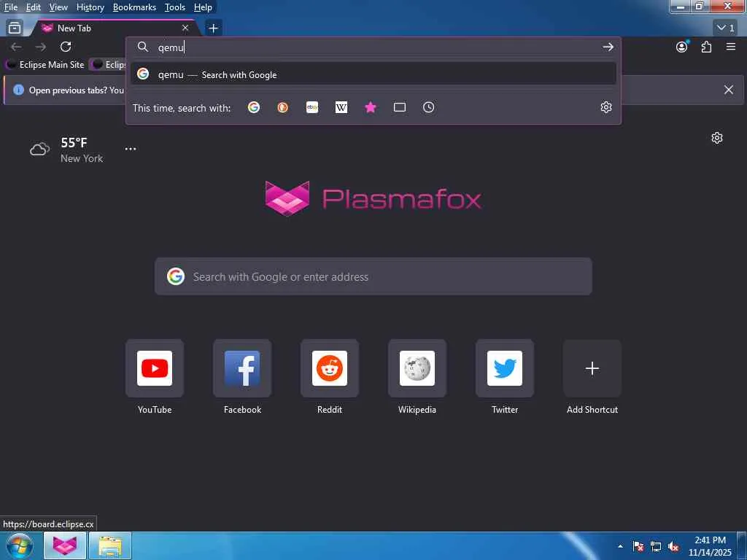The height and width of the screenshot is (560, 747).
Task: Search this time with DuckDuckGo
Action: click(283, 107)
